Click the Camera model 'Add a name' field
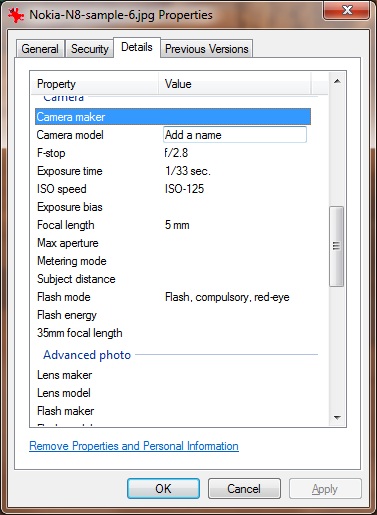 [x=235, y=135]
